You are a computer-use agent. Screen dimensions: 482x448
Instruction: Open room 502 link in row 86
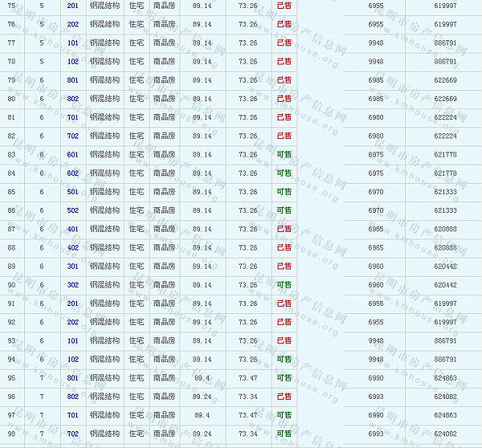73,210
